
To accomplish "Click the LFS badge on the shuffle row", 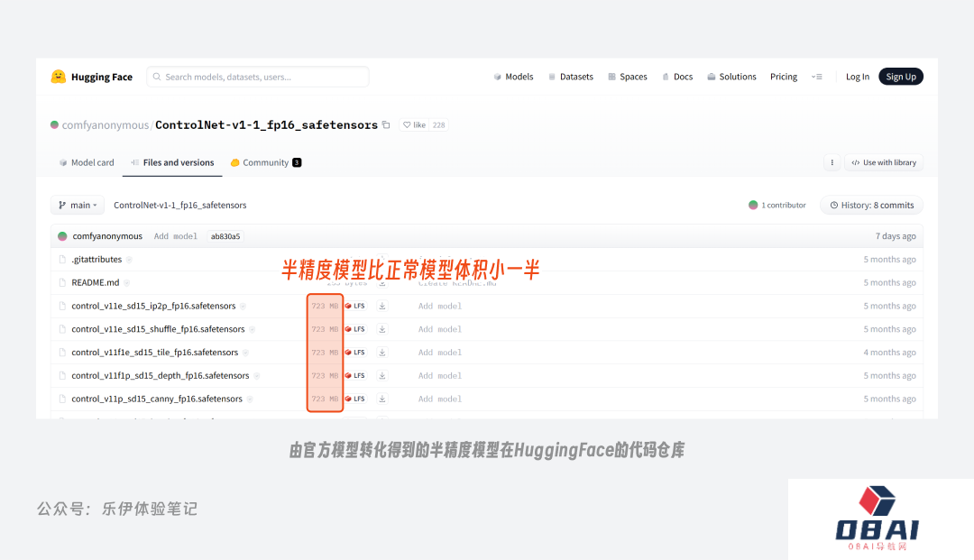I will point(355,329).
